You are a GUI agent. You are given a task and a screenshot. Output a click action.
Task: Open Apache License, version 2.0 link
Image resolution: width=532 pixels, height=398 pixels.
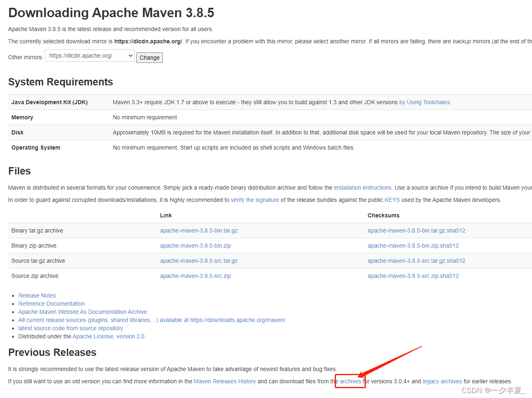109,336
